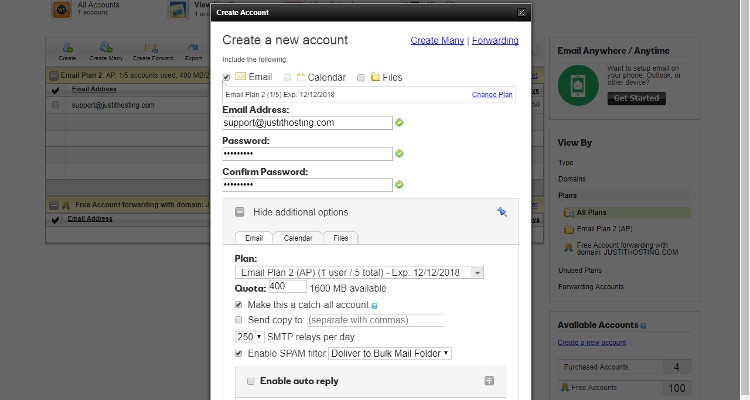
Task: Click green check icon next to Password field
Action: pyautogui.click(x=399, y=154)
